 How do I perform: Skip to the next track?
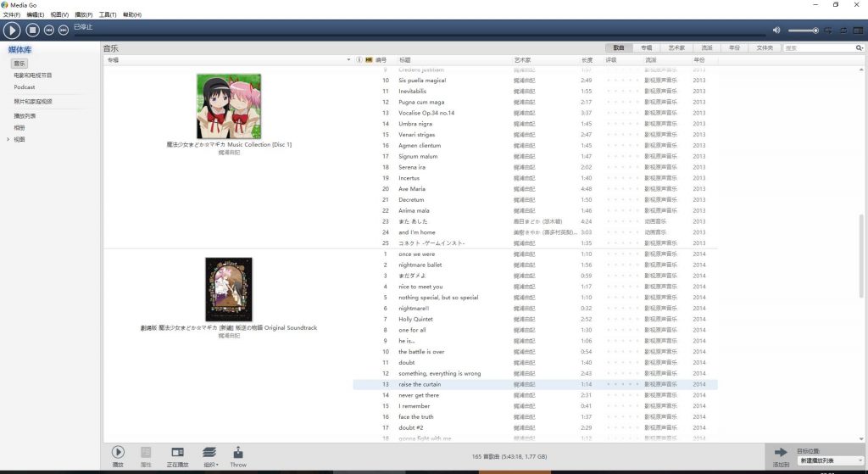[64, 31]
